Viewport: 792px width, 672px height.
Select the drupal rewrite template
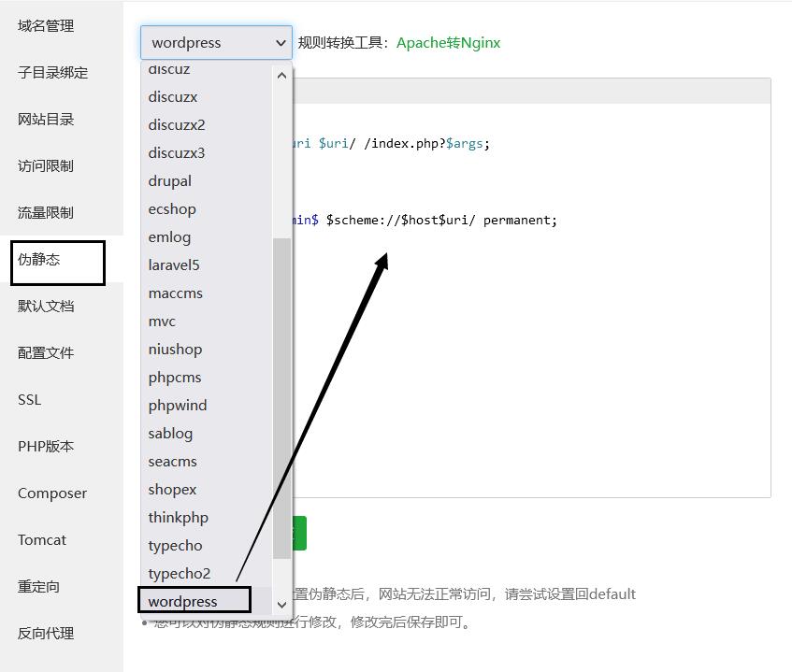click(x=207, y=180)
